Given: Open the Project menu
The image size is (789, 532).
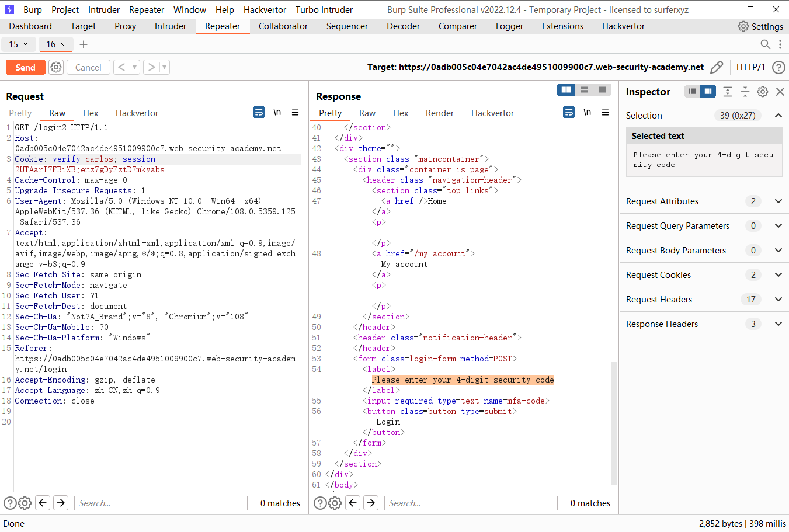Looking at the screenshot, I should coord(65,10).
